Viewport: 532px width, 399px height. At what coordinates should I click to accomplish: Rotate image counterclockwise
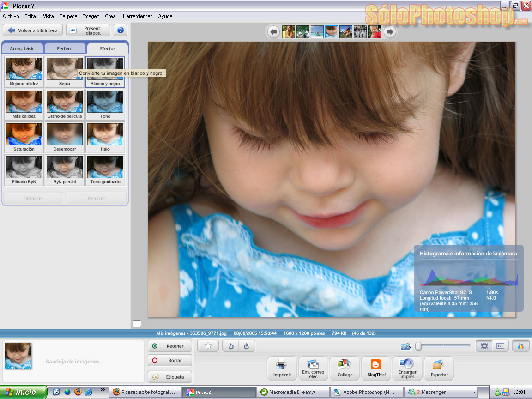(231, 346)
